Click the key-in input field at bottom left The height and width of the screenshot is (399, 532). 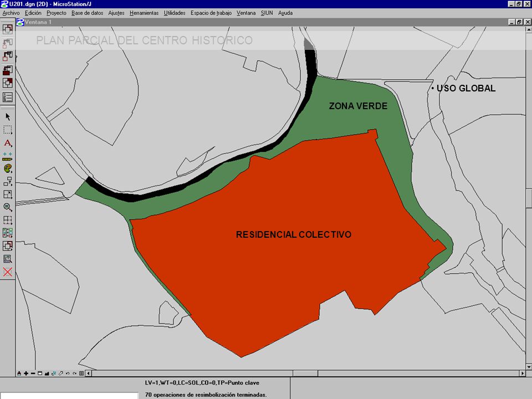click(69, 396)
